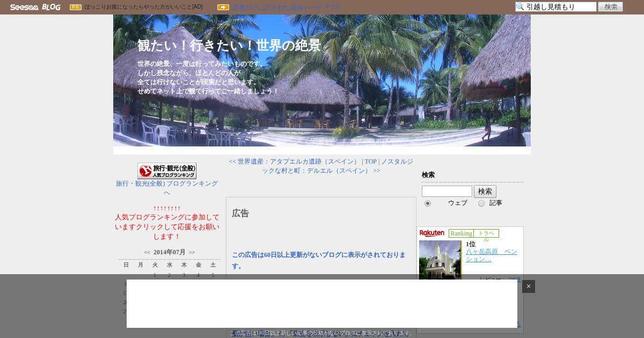Click the orange arrow icon in top bar
Viewport: 644px width, 338px height.
pos(223,7)
